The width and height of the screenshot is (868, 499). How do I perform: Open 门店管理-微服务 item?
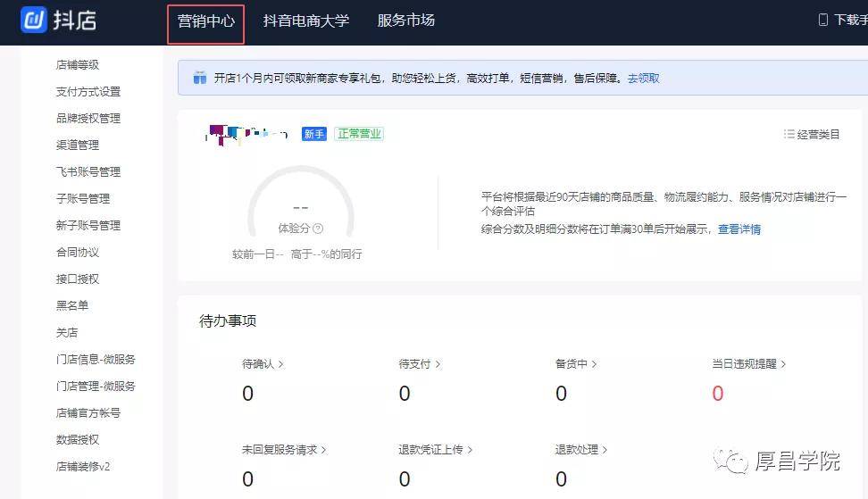click(96, 387)
